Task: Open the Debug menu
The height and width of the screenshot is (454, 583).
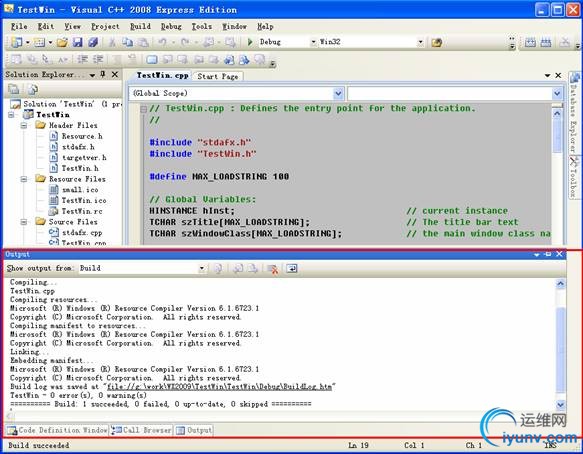Action: tap(171, 26)
